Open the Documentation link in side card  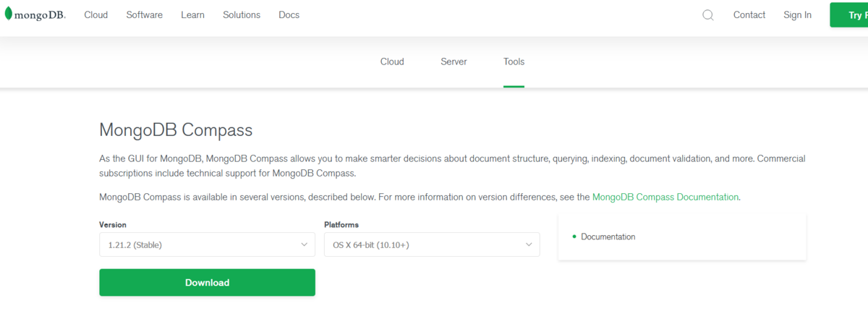pyautogui.click(x=608, y=237)
